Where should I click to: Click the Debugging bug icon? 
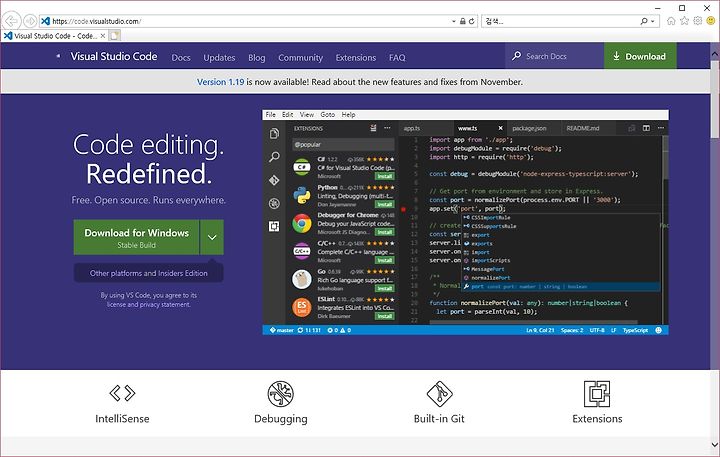[281, 394]
